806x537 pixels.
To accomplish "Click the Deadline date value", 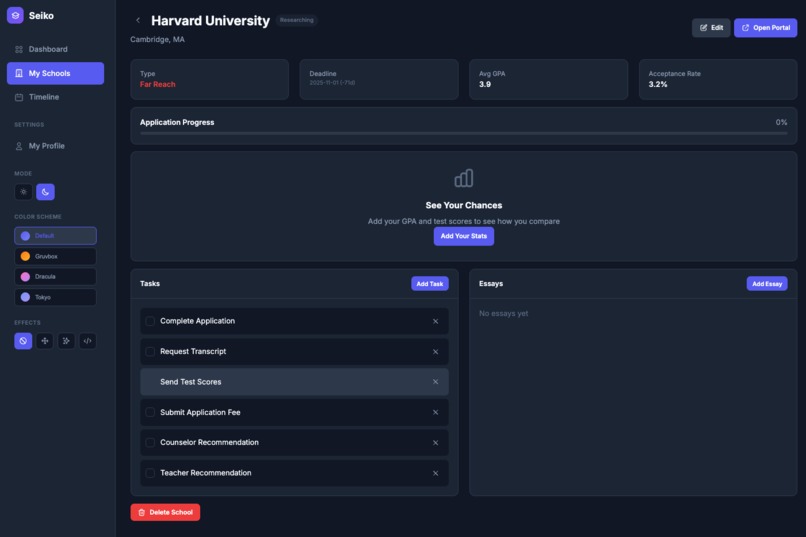I will click(x=332, y=83).
